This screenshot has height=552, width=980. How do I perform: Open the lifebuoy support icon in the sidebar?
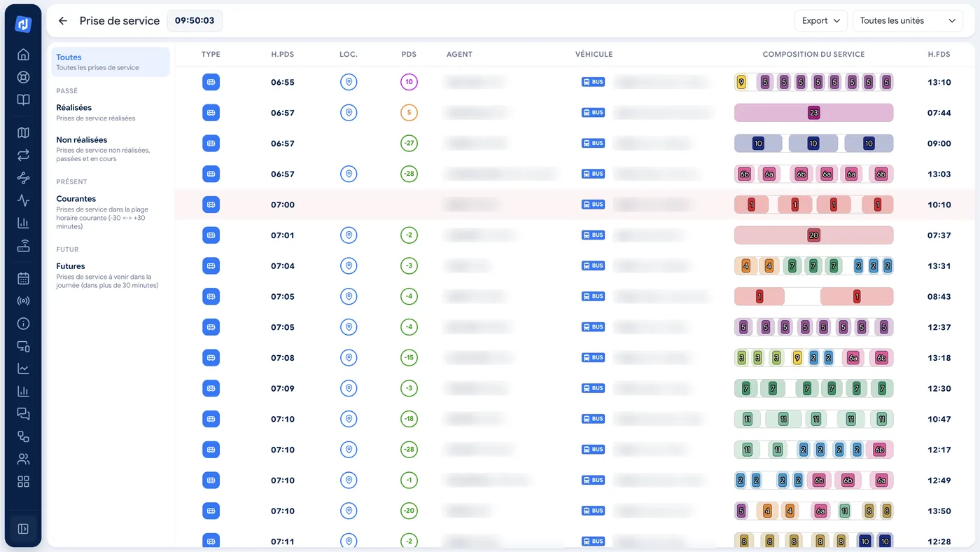[x=23, y=77]
